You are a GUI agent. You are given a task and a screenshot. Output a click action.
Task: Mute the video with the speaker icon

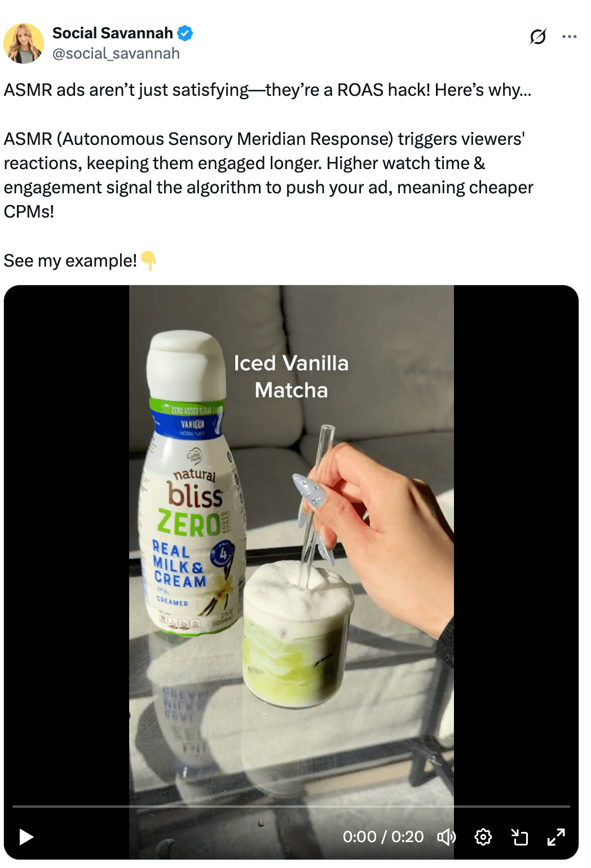click(x=447, y=837)
